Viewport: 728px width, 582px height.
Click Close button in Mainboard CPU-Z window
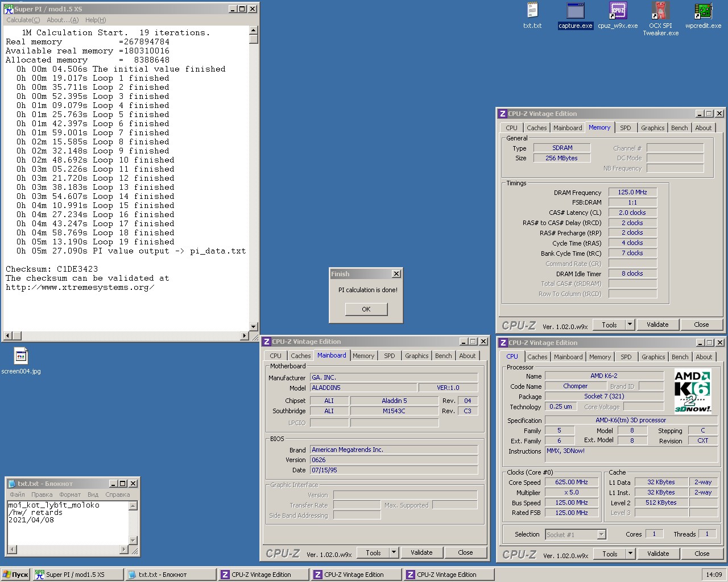[x=465, y=552]
